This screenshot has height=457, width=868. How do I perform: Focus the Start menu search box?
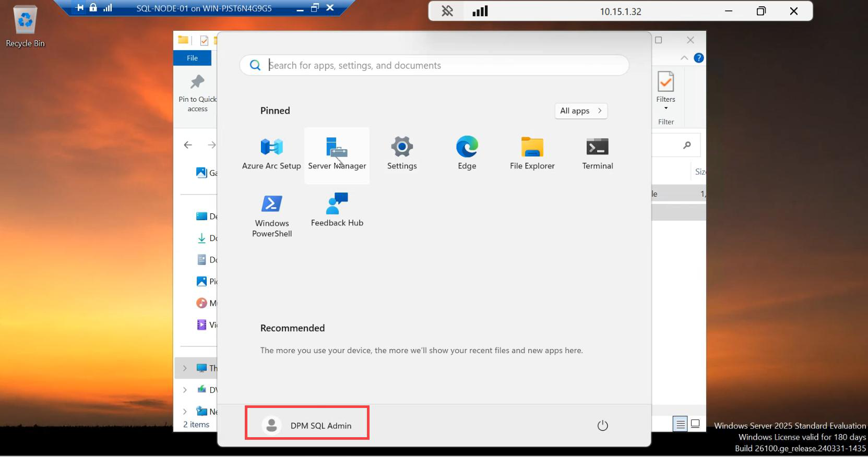[x=434, y=65]
